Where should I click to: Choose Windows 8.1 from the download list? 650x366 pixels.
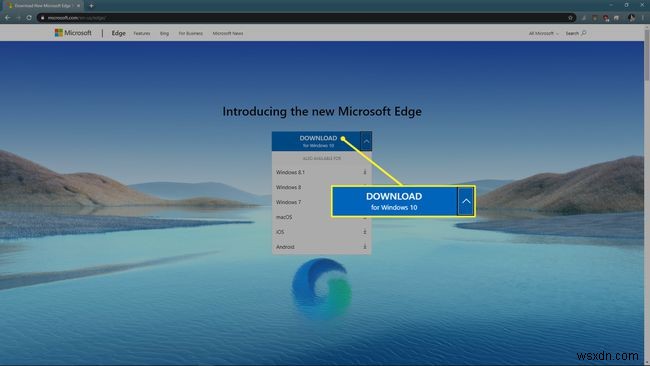290,172
